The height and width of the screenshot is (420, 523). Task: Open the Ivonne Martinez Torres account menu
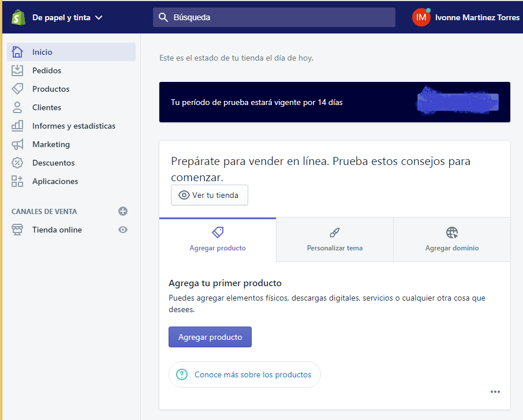click(x=465, y=17)
